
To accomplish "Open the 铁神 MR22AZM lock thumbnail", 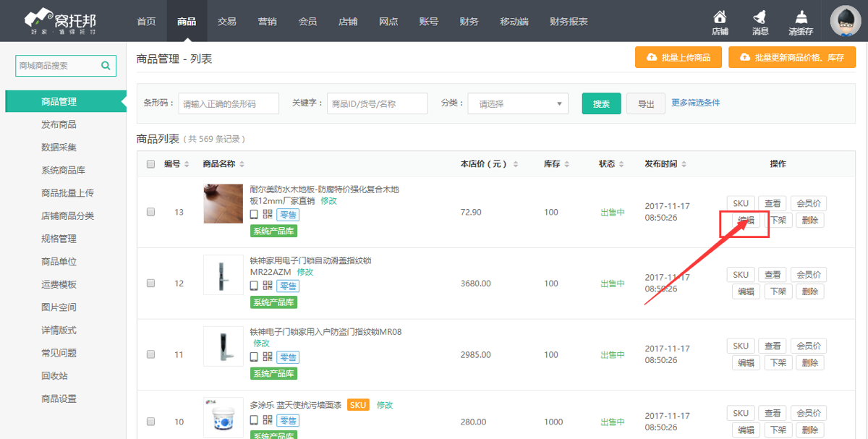I will coord(224,275).
